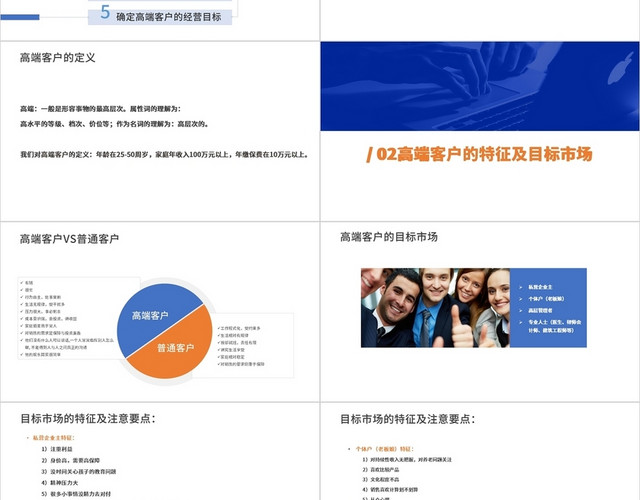Click the orange subheading '个体户（老板娘）特征：'
The width and height of the screenshot is (640, 500).
[384, 449]
